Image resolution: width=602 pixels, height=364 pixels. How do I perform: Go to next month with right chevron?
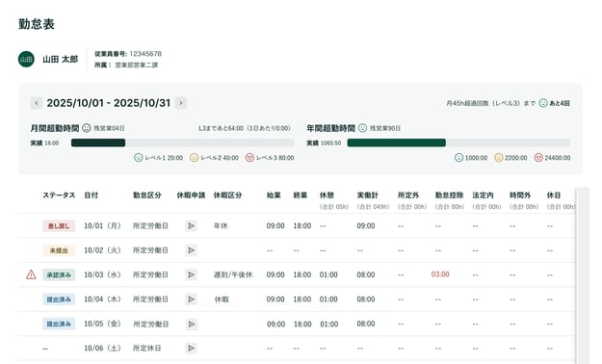point(181,103)
